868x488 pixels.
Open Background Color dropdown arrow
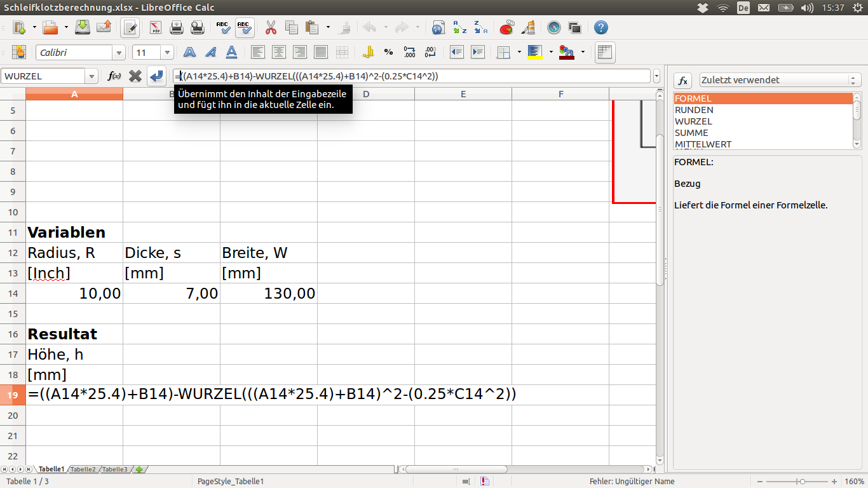(x=551, y=52)
